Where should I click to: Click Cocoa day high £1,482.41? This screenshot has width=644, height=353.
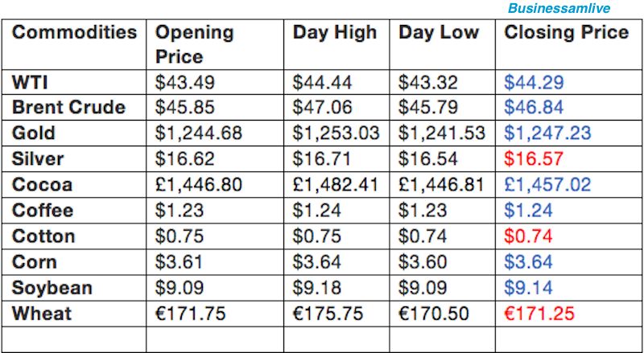click(x=336, y=185)
